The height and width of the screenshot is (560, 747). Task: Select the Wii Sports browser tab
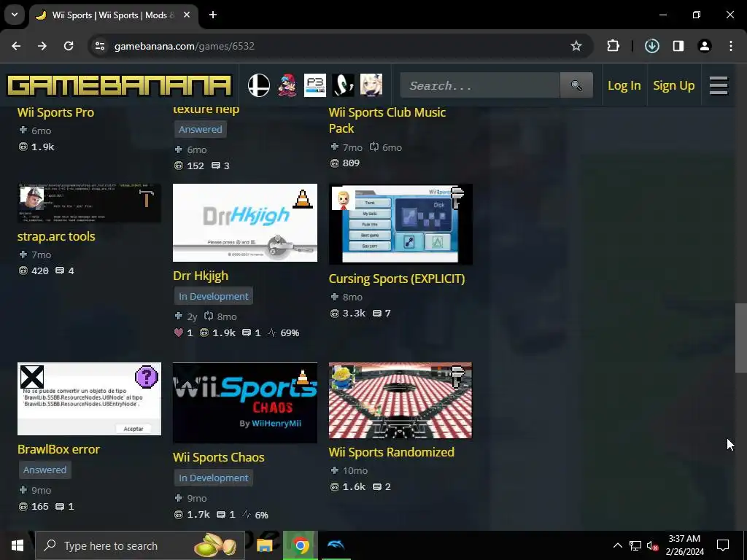[112, 15]
